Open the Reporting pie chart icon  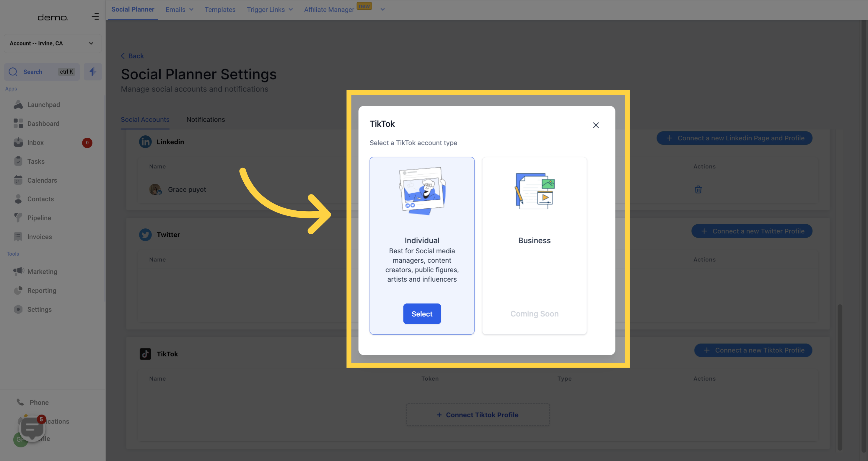[x=18, y=290]
